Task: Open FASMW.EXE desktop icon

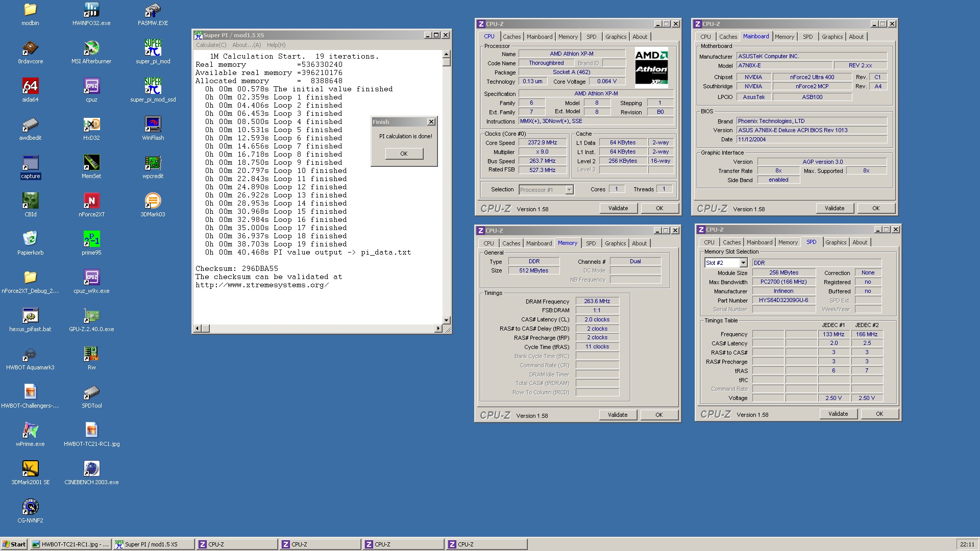Action: coord(153,14)
